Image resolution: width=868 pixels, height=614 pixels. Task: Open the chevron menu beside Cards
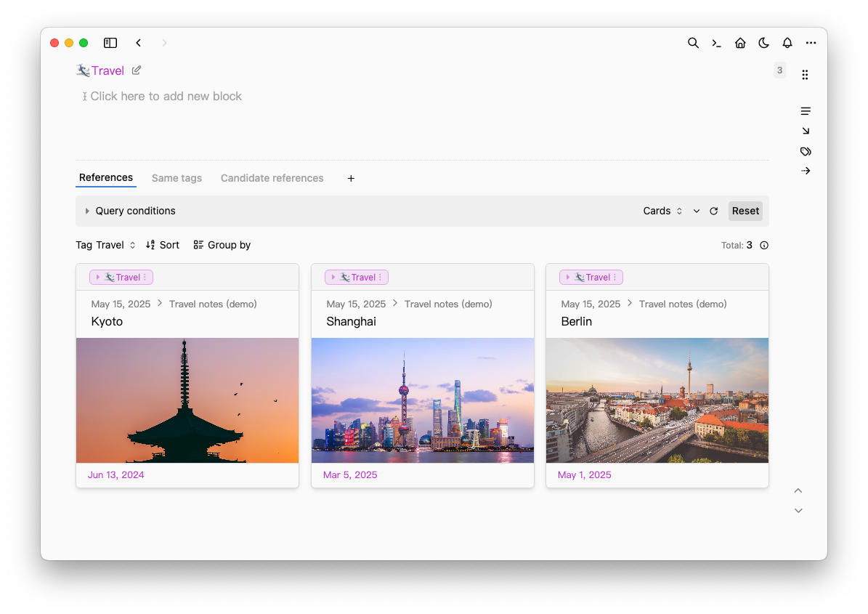coord(697,211)
